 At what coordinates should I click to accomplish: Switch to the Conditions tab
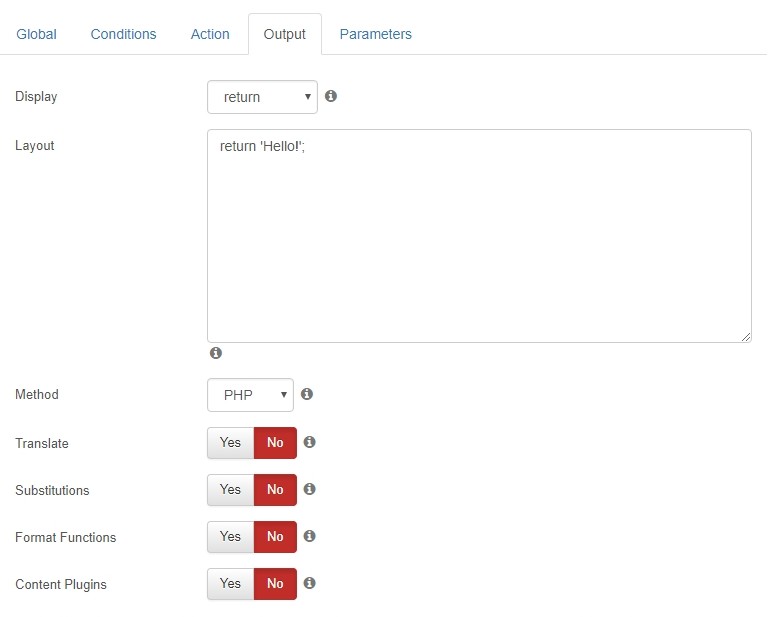123,34
